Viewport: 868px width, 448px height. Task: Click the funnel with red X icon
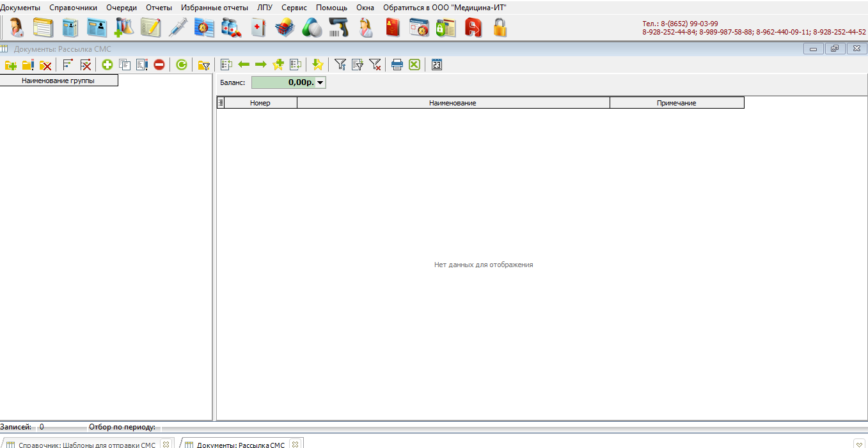click(x=375, y=65)
